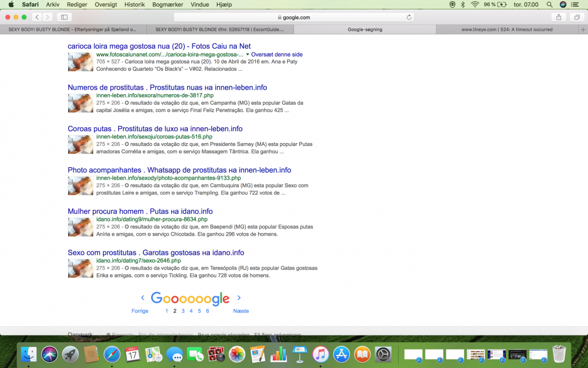Reload the google.com page
588x368 pixels.
pos(409,17)
